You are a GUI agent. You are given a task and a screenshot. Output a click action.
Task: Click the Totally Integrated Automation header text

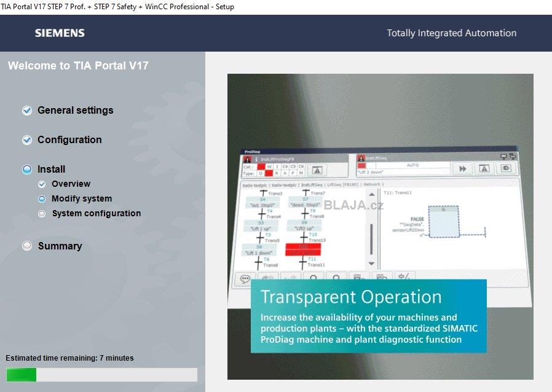tap(452, 33)
